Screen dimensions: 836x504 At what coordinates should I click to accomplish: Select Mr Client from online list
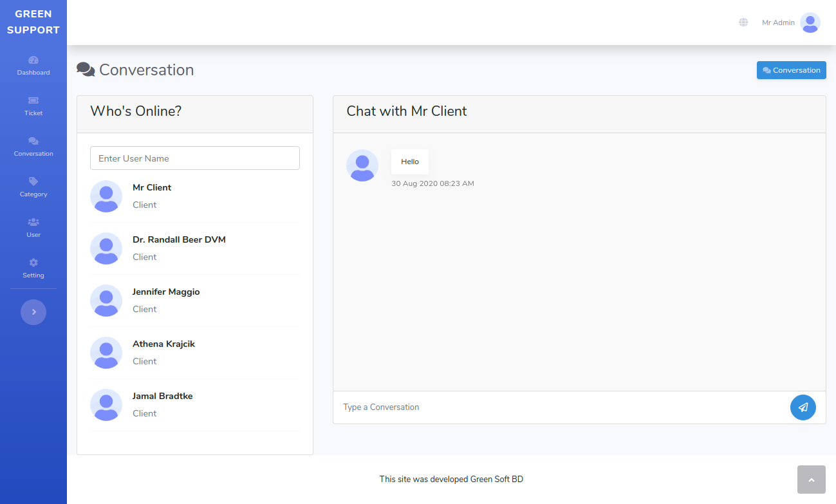coord(152,188)
